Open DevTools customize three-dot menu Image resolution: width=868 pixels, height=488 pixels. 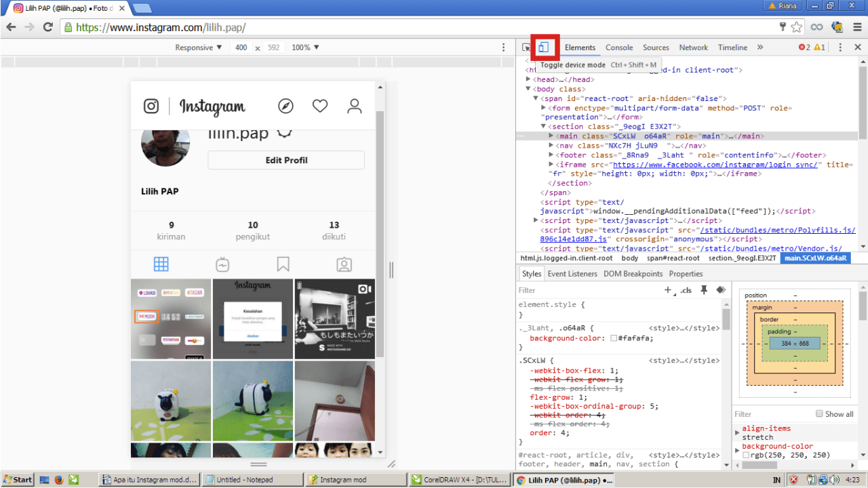point(840,47)
